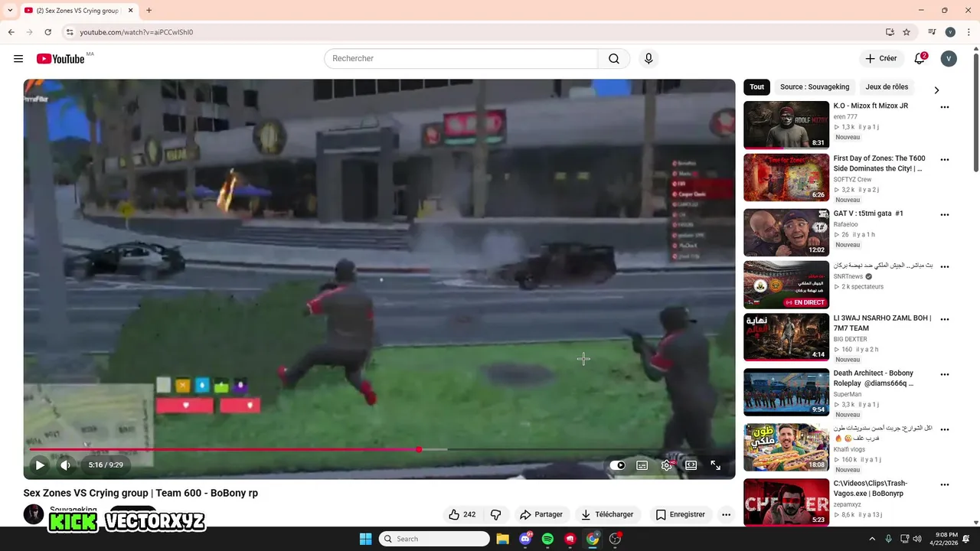This screenshot has width=980, height=551.
Task: Open options for LI 3WAJ NSARHO video
Action: [944, 319]
